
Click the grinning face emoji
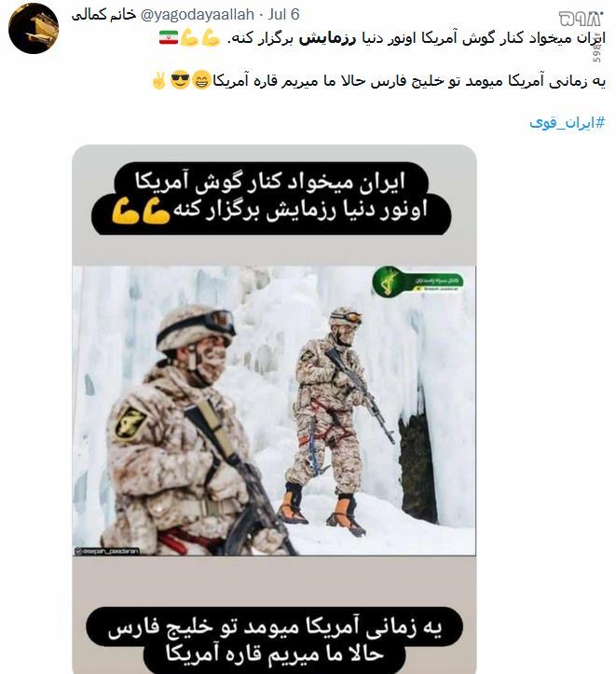201,81
